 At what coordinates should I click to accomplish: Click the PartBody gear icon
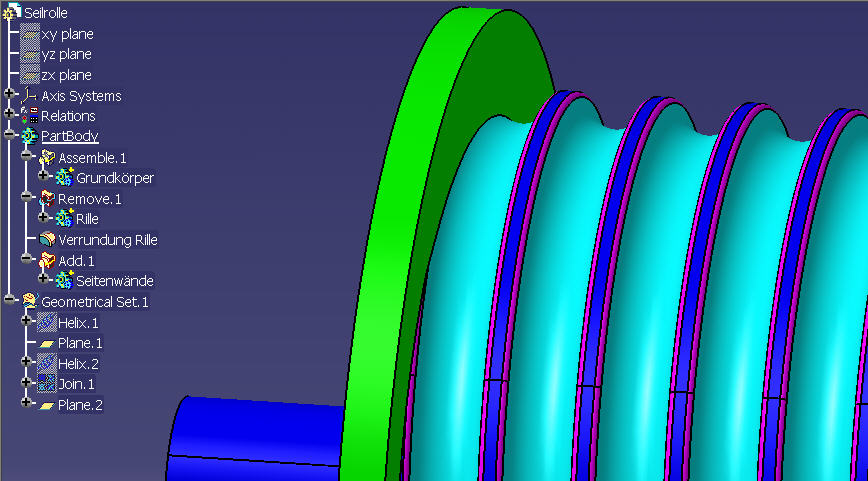(29, 136)
